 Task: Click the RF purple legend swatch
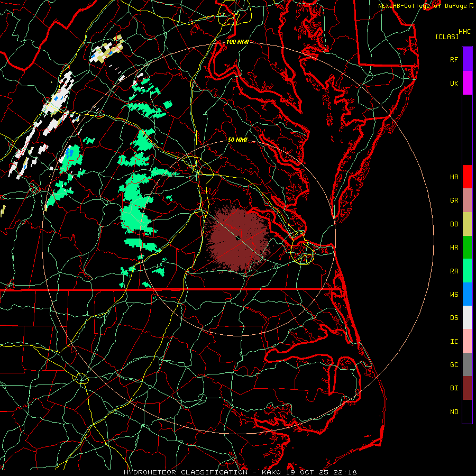point(467,59)
